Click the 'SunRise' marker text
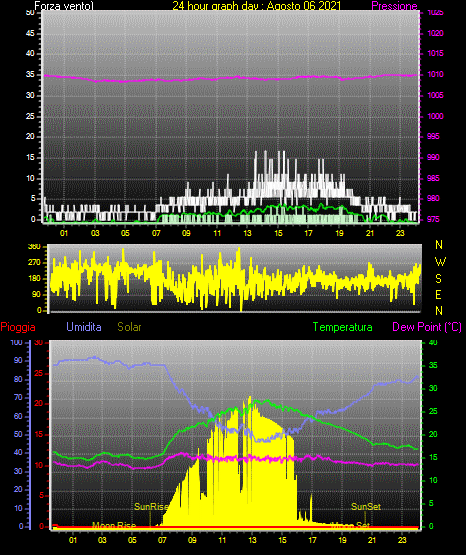The image size is (466, 555). [151, 507]
